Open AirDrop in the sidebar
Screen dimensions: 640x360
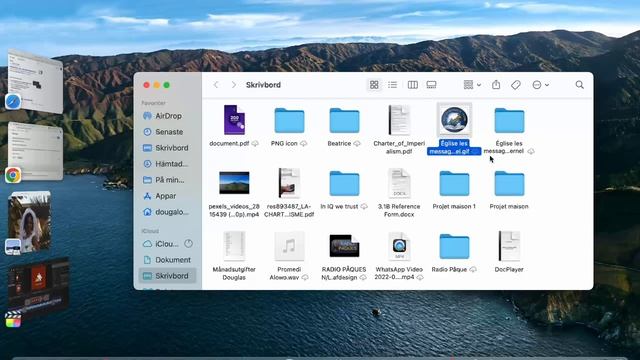(167, 116)
